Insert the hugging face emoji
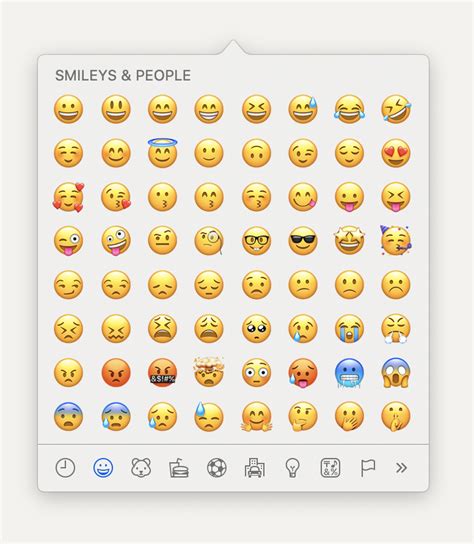 256,417
